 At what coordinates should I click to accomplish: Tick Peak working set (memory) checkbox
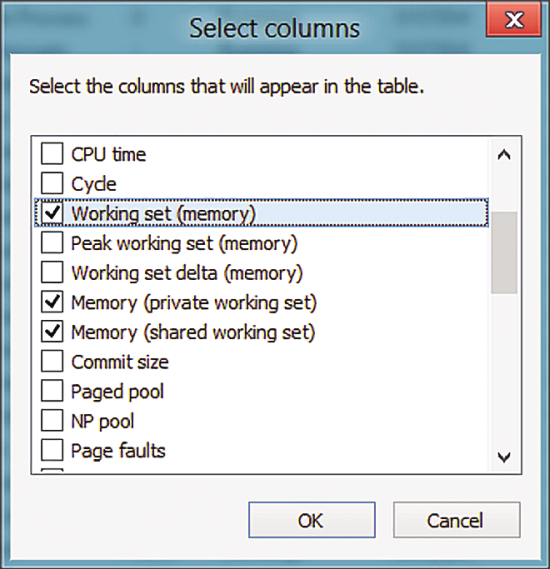pos(52,243)
